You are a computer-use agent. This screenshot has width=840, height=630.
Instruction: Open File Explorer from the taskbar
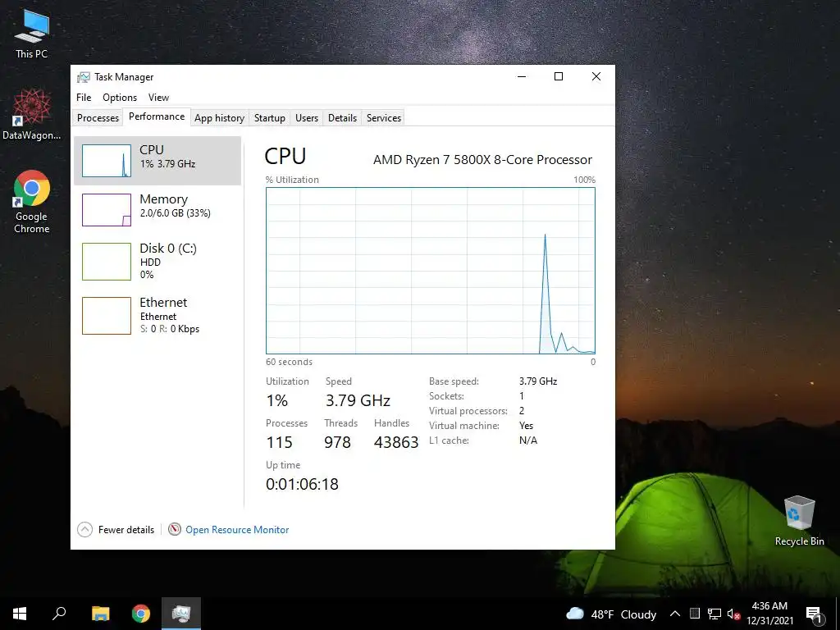[x=100, y=614]
